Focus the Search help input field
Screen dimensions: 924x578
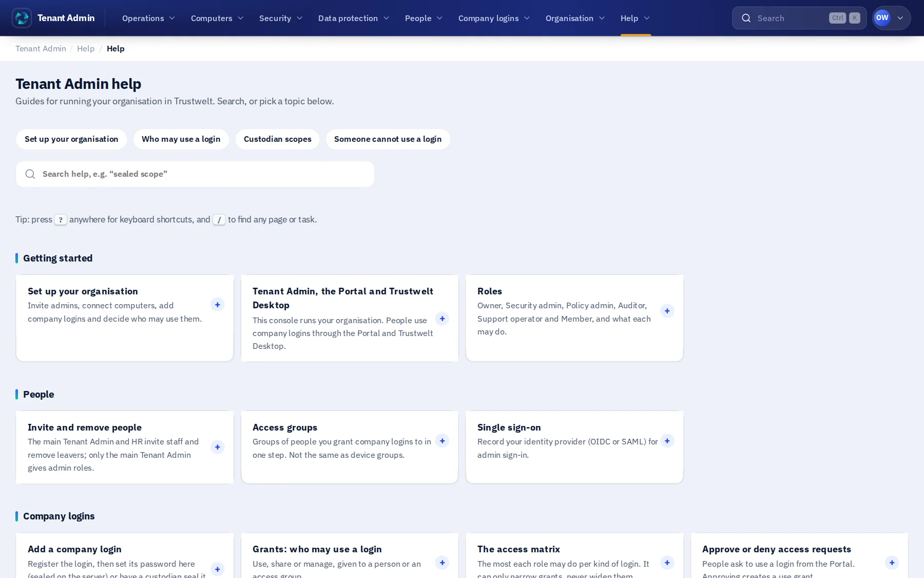(x=195, y=174)
